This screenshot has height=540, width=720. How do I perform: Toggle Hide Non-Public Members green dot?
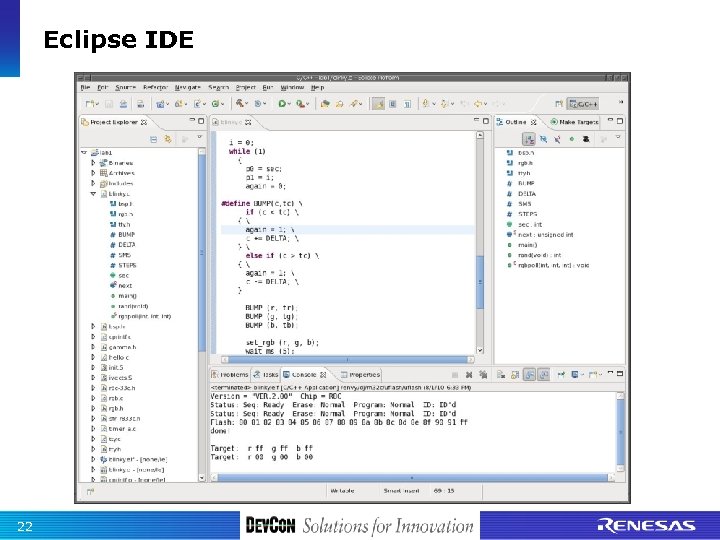[x=572, y=139]
